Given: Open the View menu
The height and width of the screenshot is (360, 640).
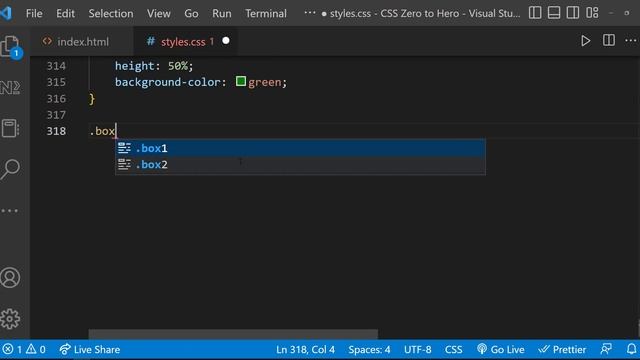Looking at the screenshot, I should (159, 13).
